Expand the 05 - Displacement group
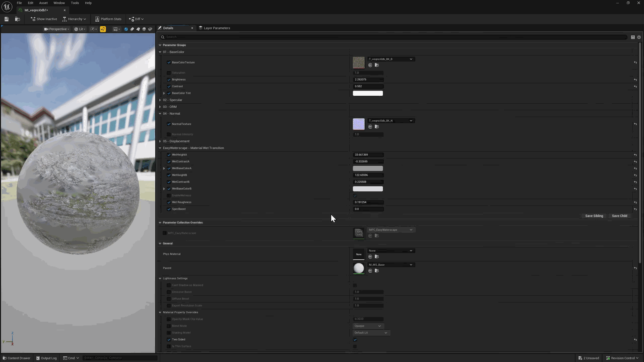This screenshot has width=644, height=362. pyautogui.click(x=160, y=141)
